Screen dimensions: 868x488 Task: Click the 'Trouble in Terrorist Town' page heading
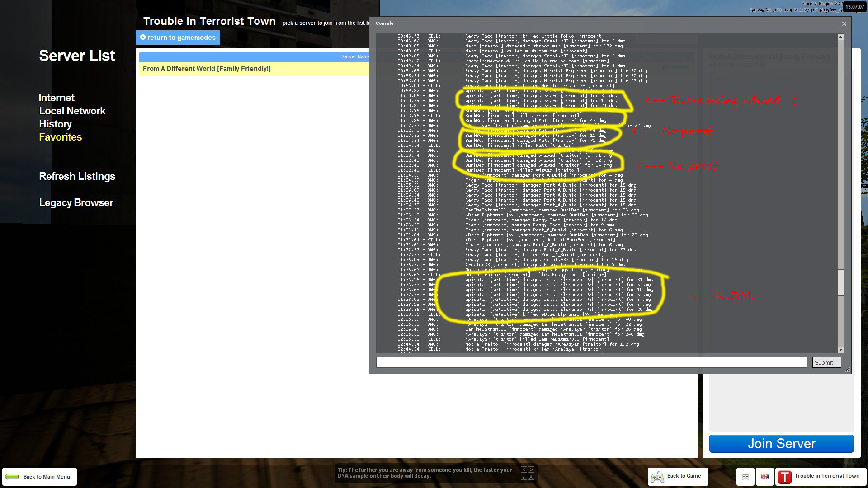click(x=209, y=21)
